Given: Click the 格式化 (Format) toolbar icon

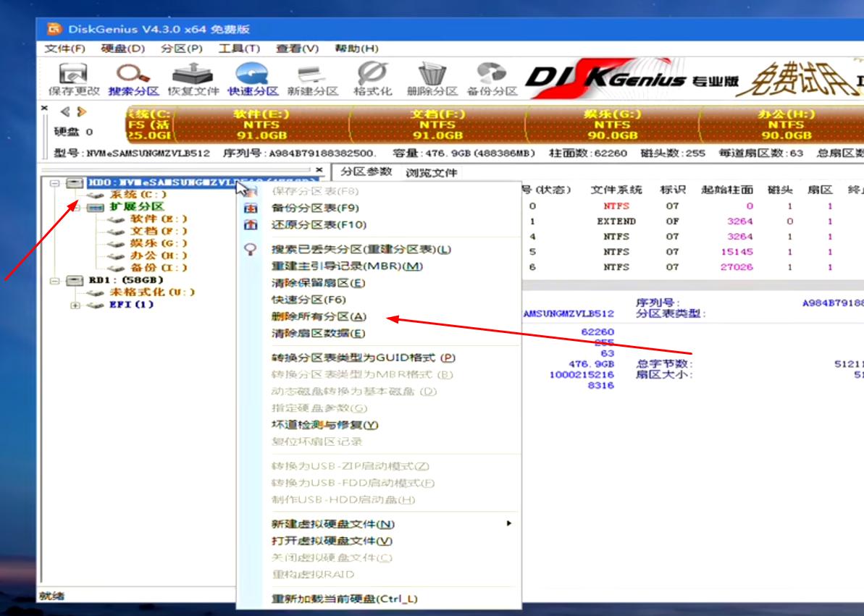Looking at the screenshot, I should pyautogui.click(x=372, y=80).
